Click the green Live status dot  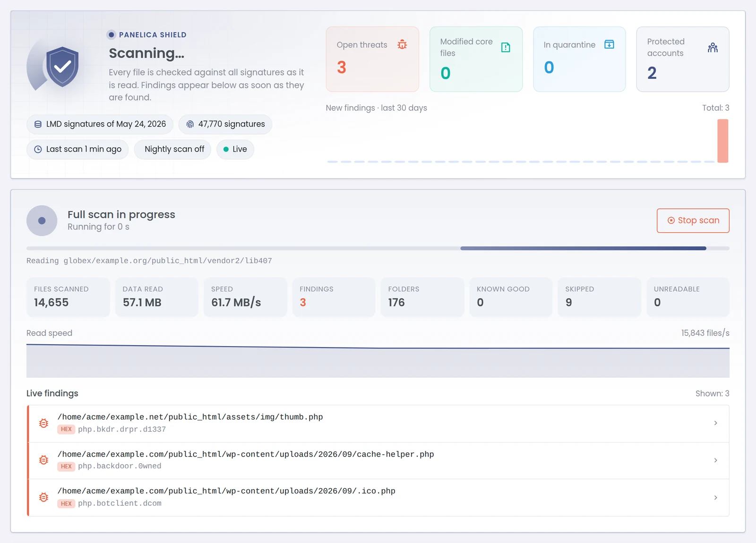[x=226, y=149]
